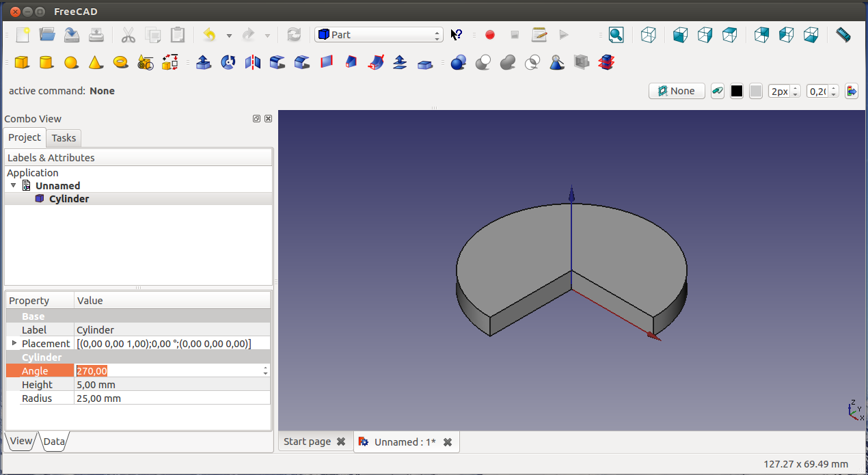The image size is (868, 475).
Task: Activate the Revolve tool
Action: tap(228, 63)
